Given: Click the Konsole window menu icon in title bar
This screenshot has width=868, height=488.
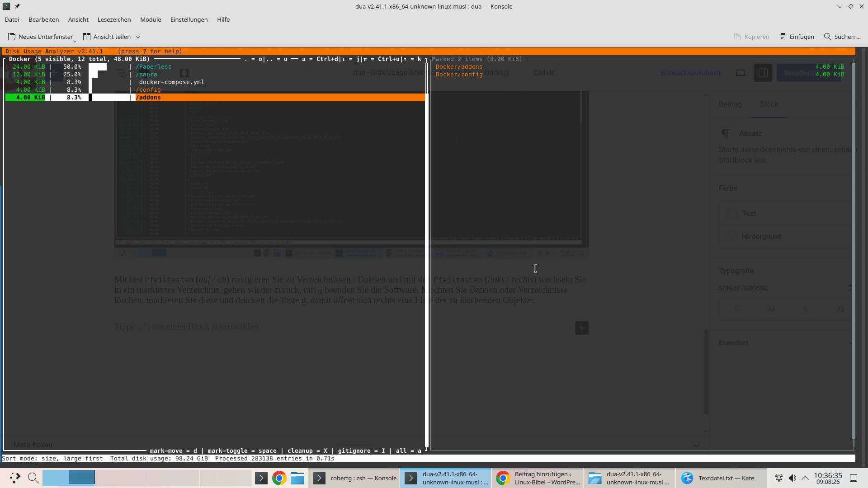Looking at the screenshot, I should (6, 6).
